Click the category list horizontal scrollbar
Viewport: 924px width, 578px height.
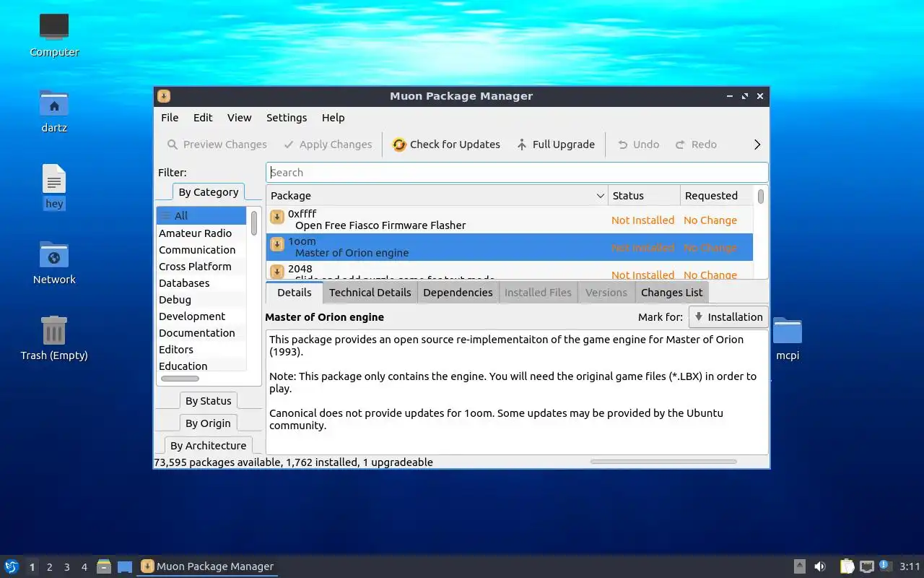tap(180, 379)
